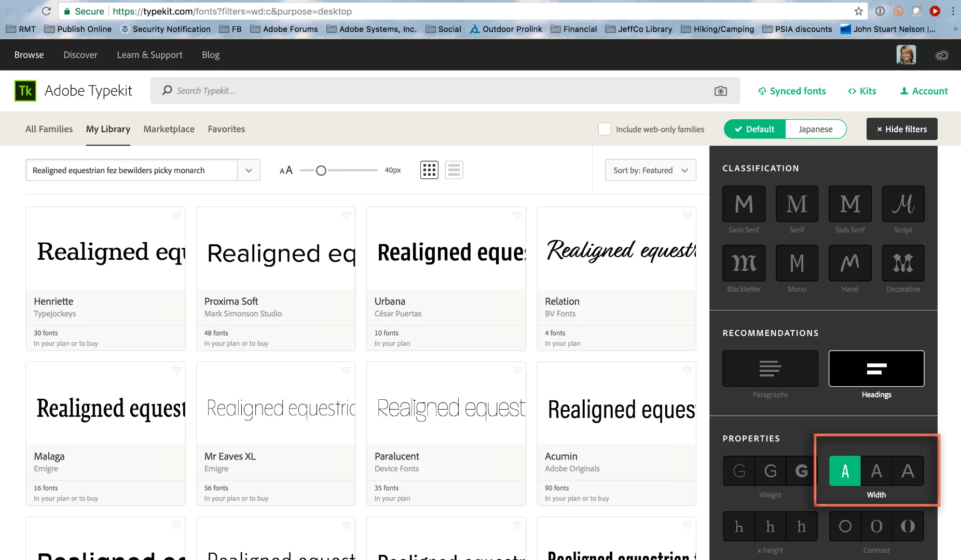Select heavy weight G filter

(x=802, y=471)
